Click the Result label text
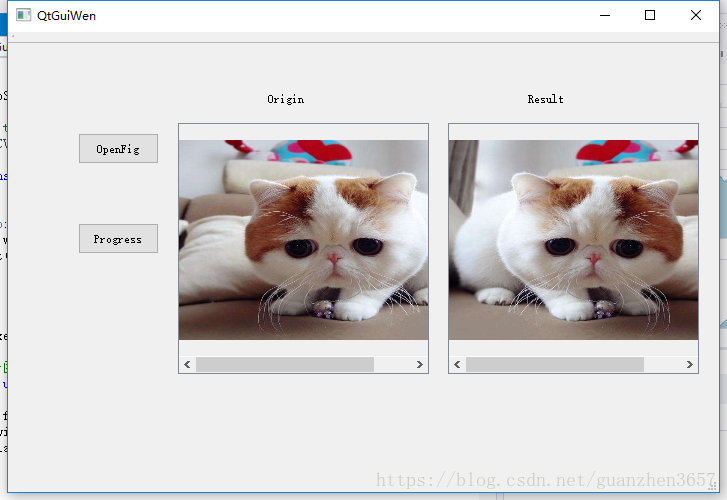 pyautogui.click(x=545, y=99)
